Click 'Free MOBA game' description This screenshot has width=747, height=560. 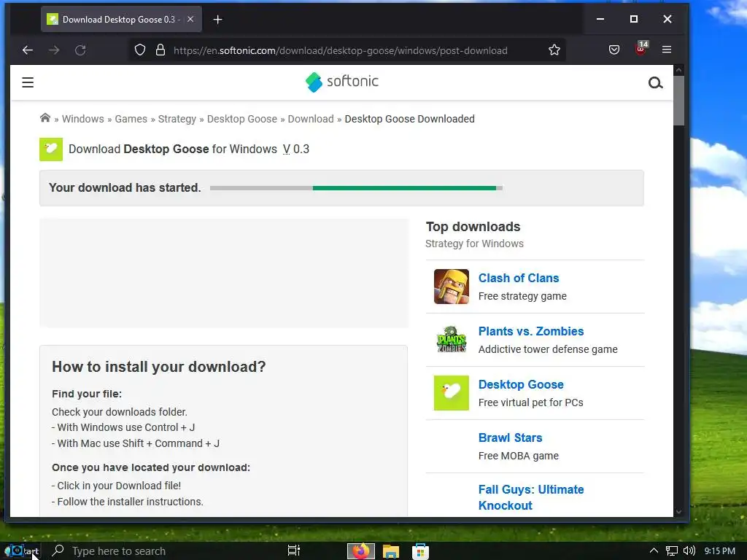[x=519, y=456]
